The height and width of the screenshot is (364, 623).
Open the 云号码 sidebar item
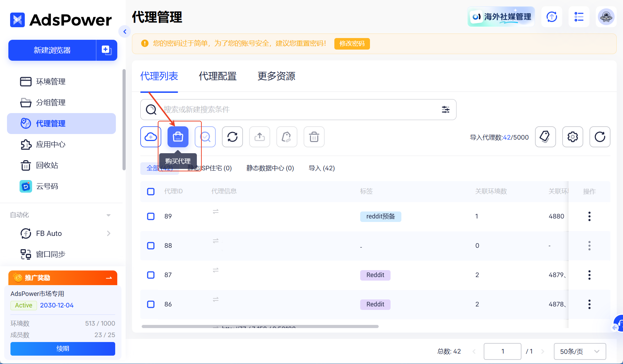point(46,186)
